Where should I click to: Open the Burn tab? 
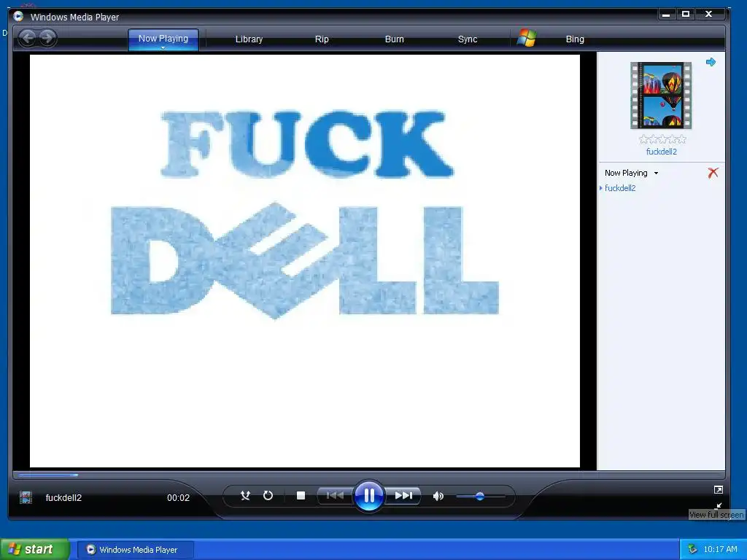click(x=394, y=39)
